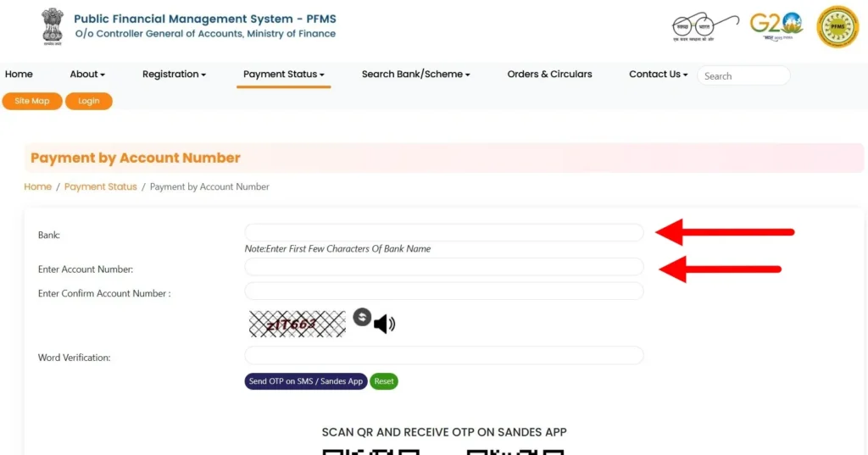Focus the Bank name input field
The height and width of the screenshot is (455, 868).
(x=443, y=232)
